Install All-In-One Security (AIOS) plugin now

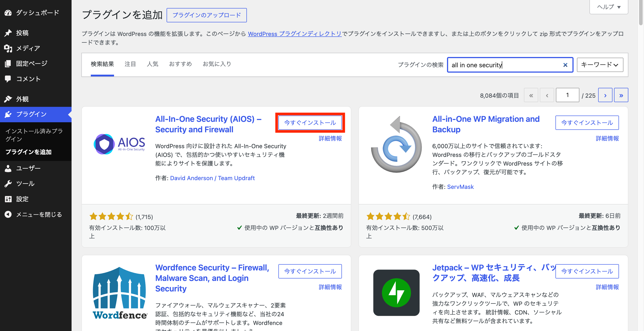click(x=310, y=123)
